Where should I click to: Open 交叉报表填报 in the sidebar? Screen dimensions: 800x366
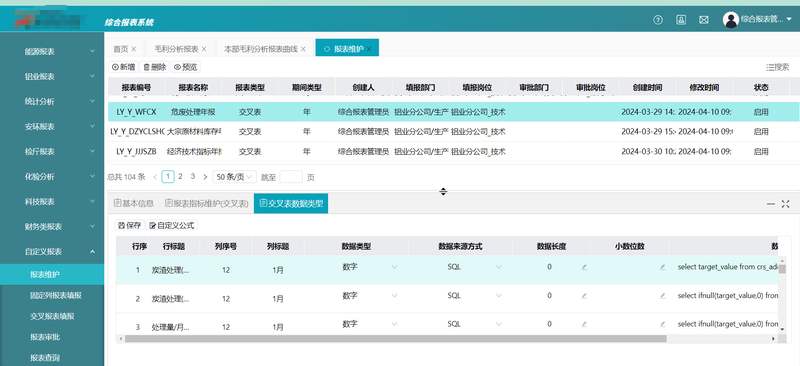52,316
